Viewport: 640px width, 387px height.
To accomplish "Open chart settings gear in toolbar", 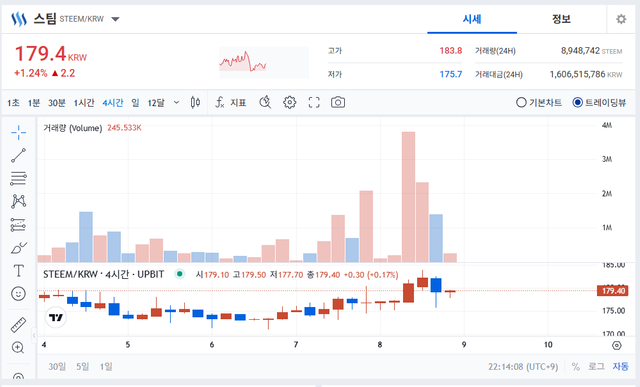I will pos(289,102).
